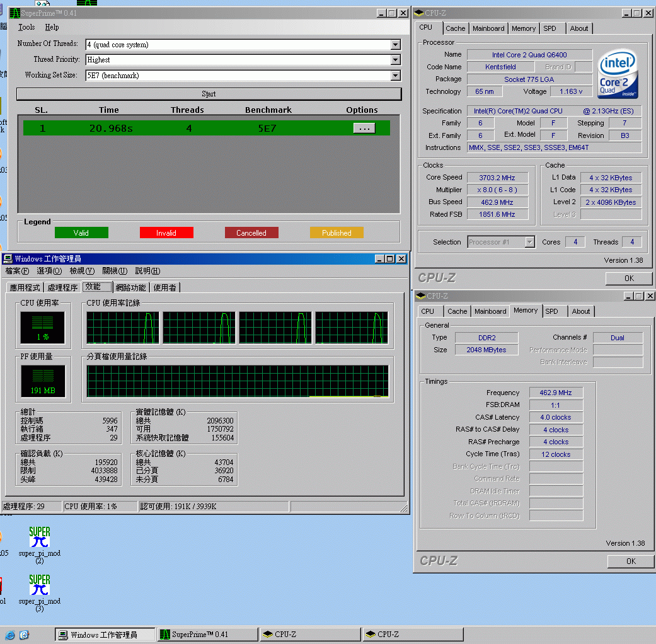
Task: Click OK in top CPU-Z window
Action: coord(629,279)
